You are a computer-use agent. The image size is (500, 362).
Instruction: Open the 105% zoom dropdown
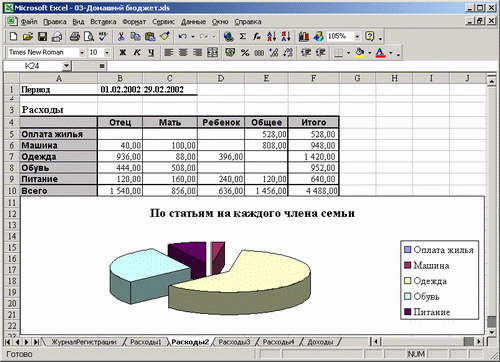pyautogui.click(x=357, y=36)
